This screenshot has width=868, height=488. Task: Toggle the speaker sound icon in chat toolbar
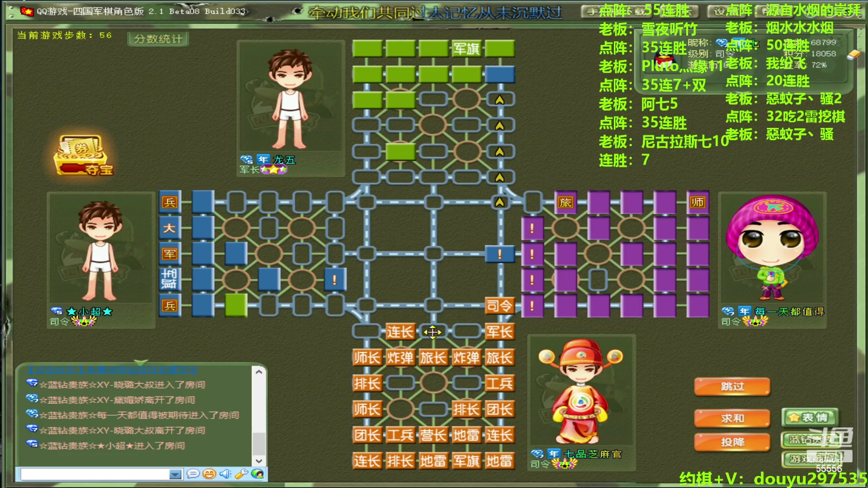(225, 474)
